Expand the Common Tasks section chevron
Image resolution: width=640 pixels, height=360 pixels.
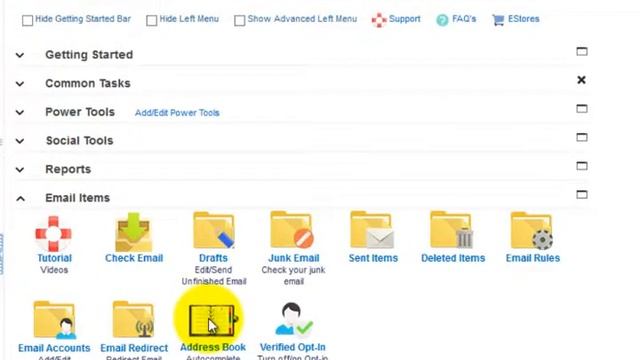point(20,84)
